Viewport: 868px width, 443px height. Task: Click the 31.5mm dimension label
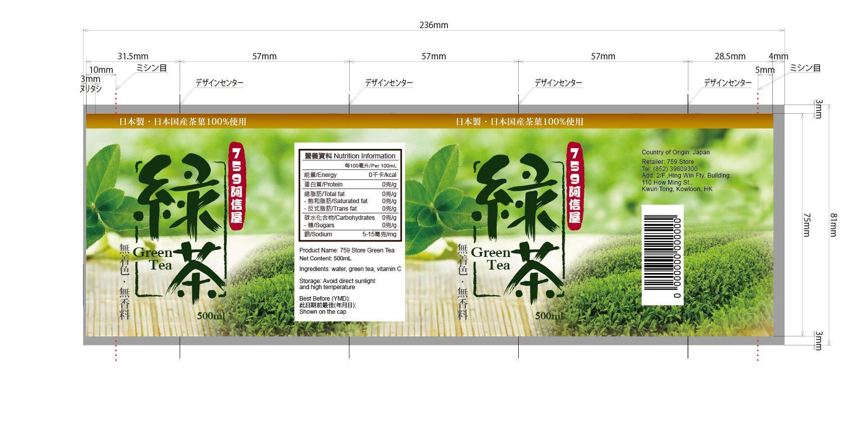click(133, 56)
